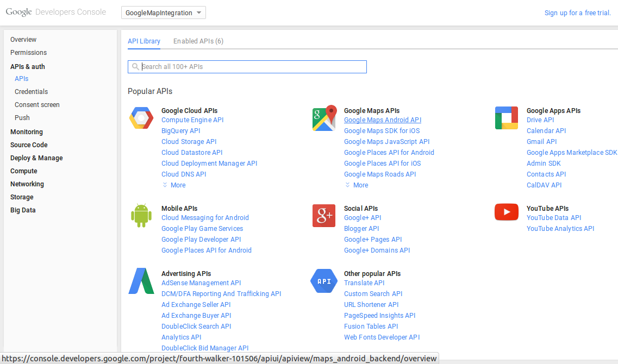Click the Android robot Mobile APIs icon
Viewport: 618px width, 364px height.
pyautogui.click(x=141, y=216)
